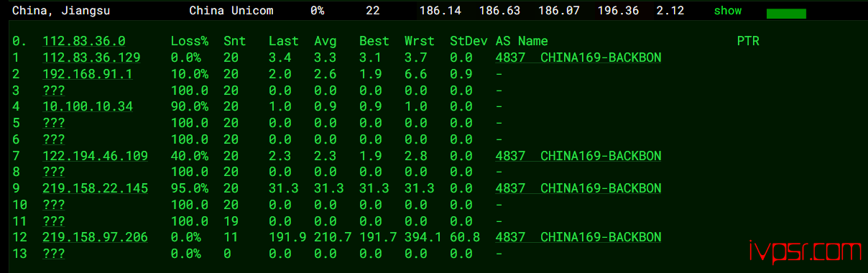Open AS 4837 CHINA169-BACKBON on hop 9
The height and width of the screenshot is (273, 868).
click(x=578, y=188)
